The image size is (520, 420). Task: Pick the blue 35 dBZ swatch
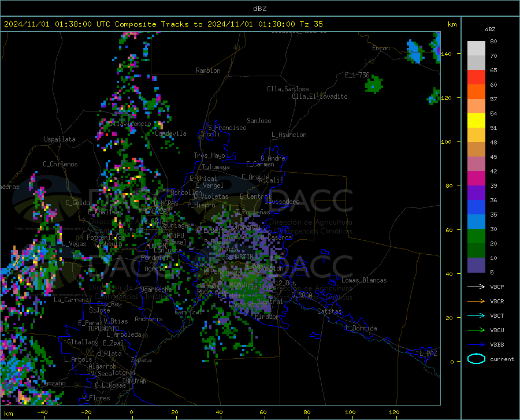coord(476,207)
